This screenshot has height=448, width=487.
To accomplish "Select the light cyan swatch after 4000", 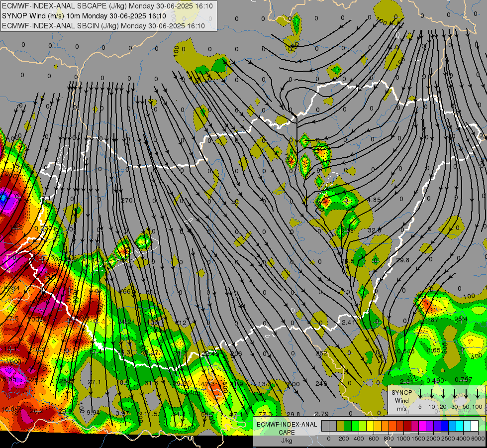I will (467, 426).
